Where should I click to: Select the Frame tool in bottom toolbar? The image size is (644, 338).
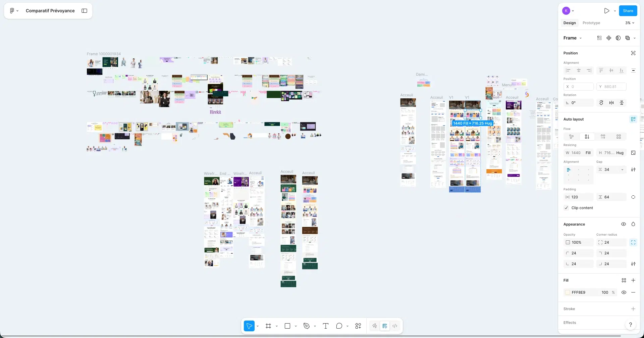point(268,326)
